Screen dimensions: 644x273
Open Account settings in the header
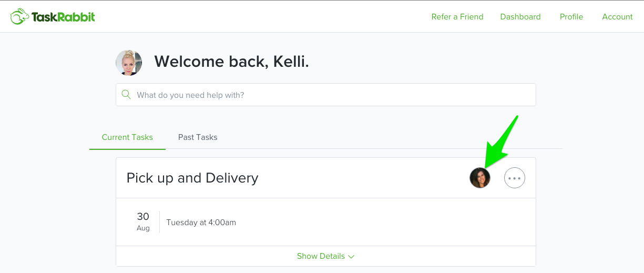pos(617,17)
